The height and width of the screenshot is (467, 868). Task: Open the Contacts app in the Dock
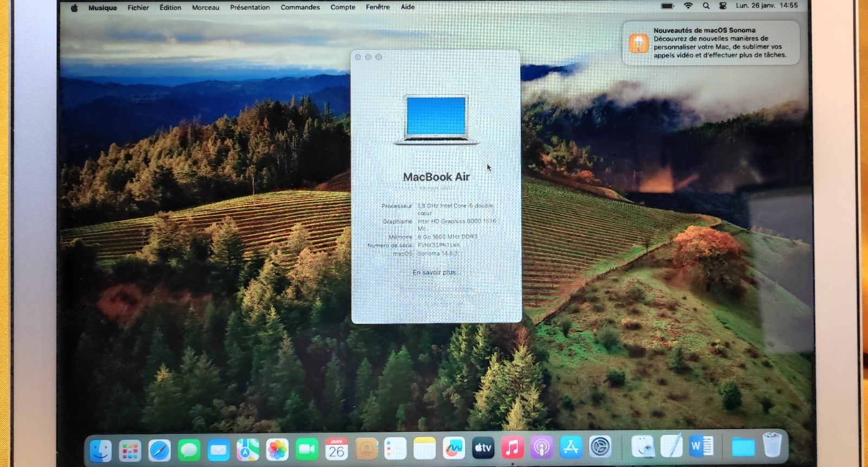pyautogui.click(x=366, y=449)
